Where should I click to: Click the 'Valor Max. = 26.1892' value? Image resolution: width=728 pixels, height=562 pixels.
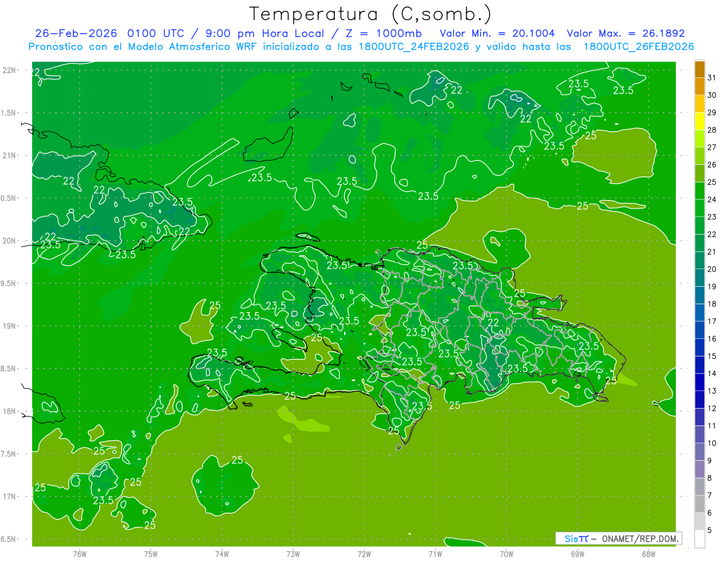[x=625, y=33]
